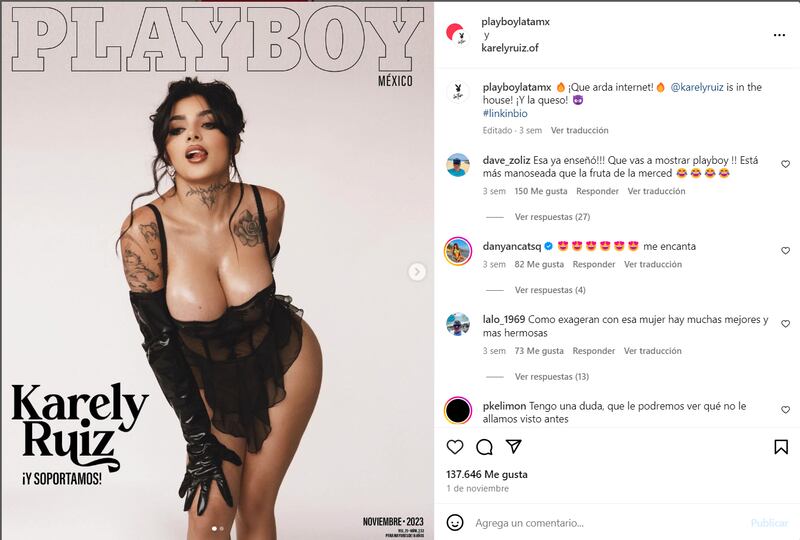Expand Ver respuestas (4) replies

click(550, 290)
